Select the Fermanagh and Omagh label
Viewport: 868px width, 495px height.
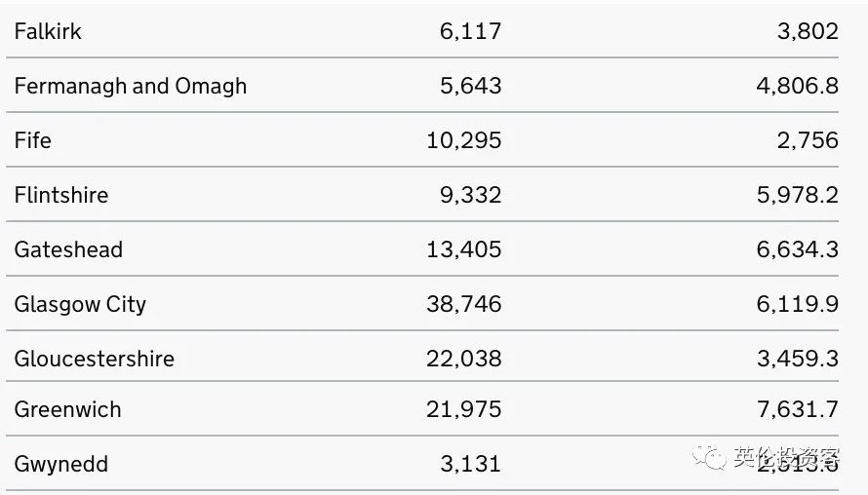click(131, 87)
